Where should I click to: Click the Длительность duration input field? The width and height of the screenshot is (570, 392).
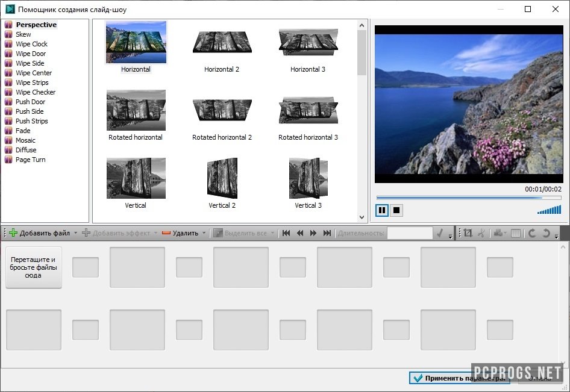click(410, 233)
